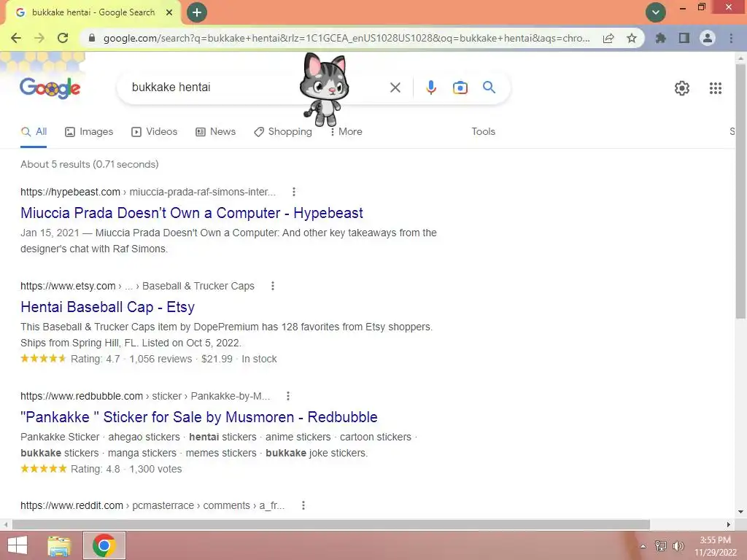Click the reddit.com pcmasterrace URL
This screenshot has width=747, height=560.
[x=152, y=505]
